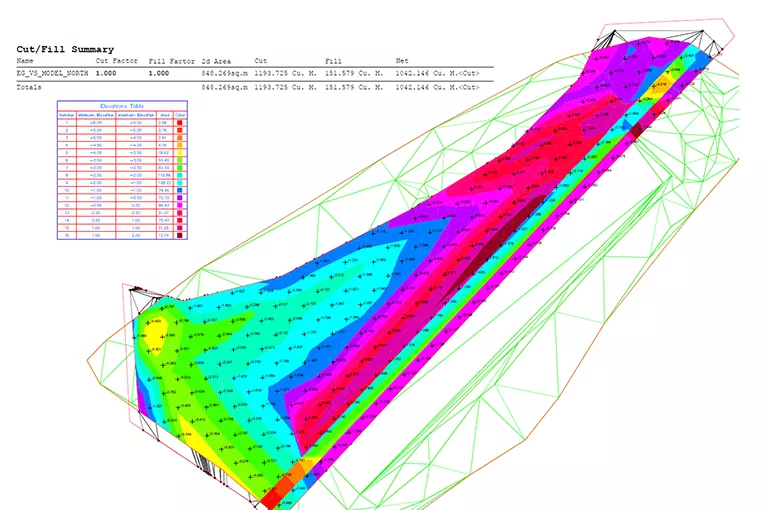The image size is (765, 510).
Task: Click the Number column header in Elevations Table
Action: [66, 115]
